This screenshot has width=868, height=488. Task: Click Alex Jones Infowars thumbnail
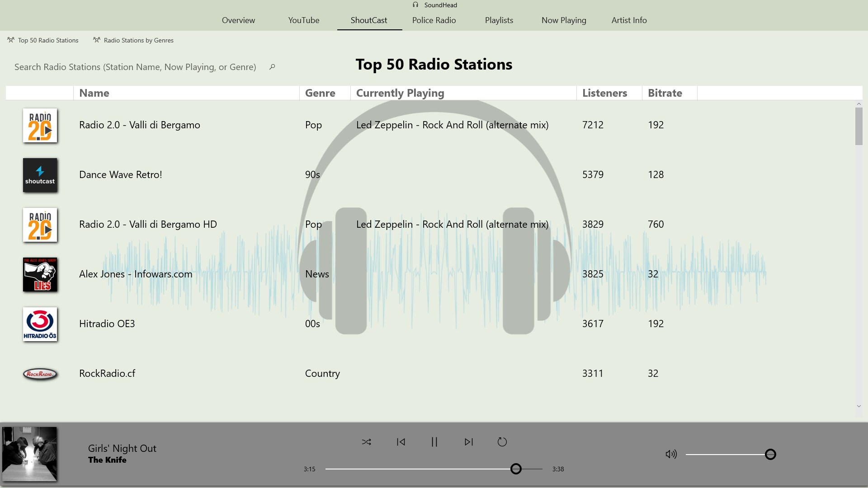point(40,274)
